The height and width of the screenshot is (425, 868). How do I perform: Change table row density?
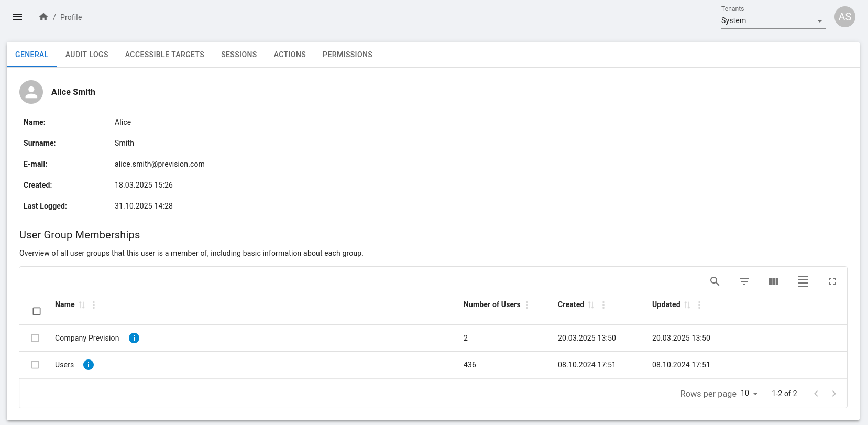pos(803,281)
